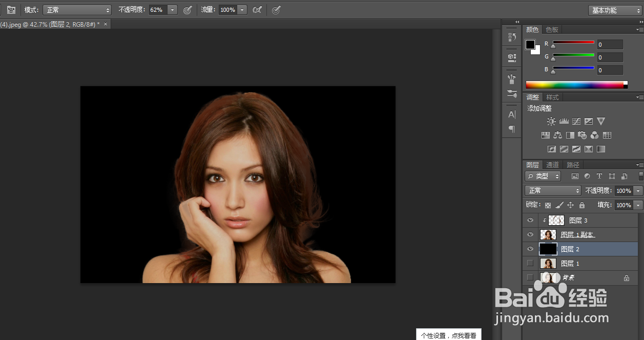The width and height of the screenshot is (644, 340).
Task: Toggle lock transparent pixels
Action: pyautogui.click(x=548, y=205)
